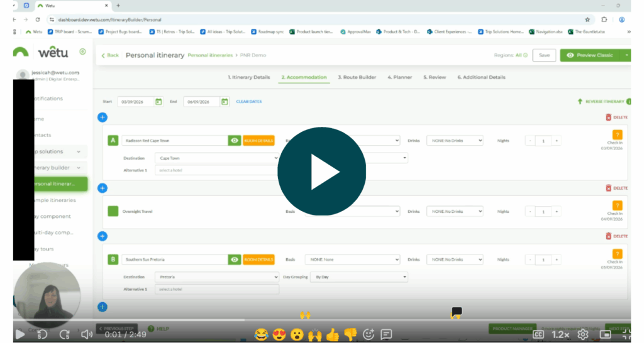Open the arrow dropdown beside Preview Classic
This screenshot has height=343, width=644.
627,55
